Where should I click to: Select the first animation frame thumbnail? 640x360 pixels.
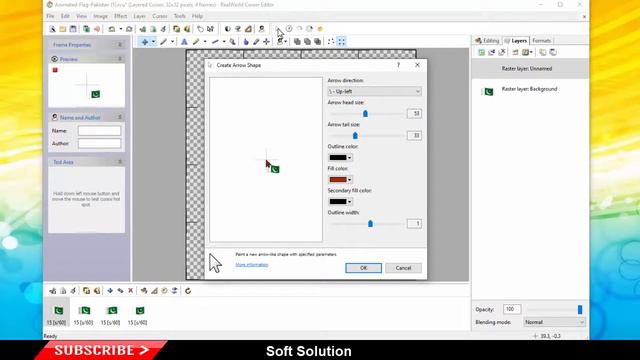click(x=57, y=313)
